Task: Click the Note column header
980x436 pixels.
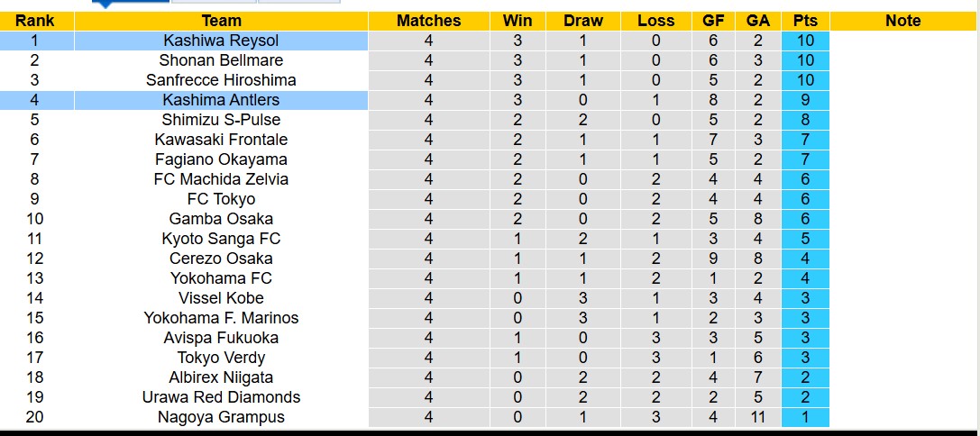Action: 902,21
